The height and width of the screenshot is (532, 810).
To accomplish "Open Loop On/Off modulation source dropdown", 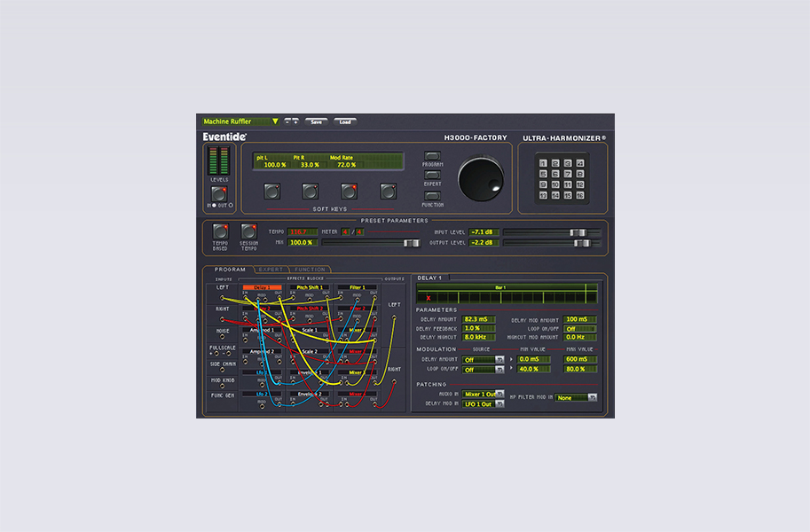I will click(x=483, y=370).
